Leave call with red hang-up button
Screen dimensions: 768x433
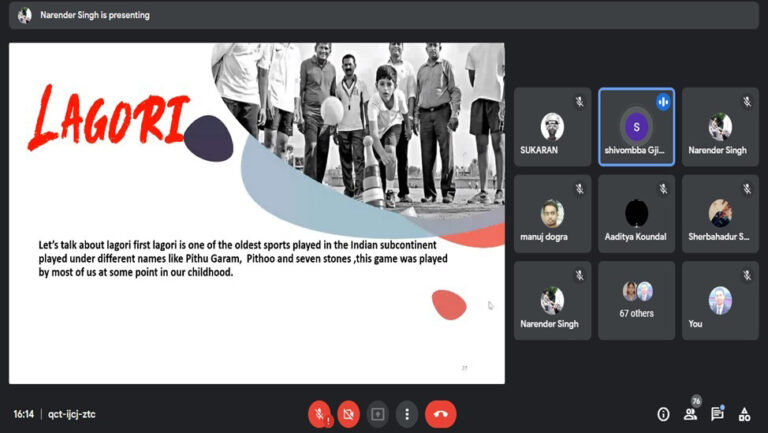[440, 414]
